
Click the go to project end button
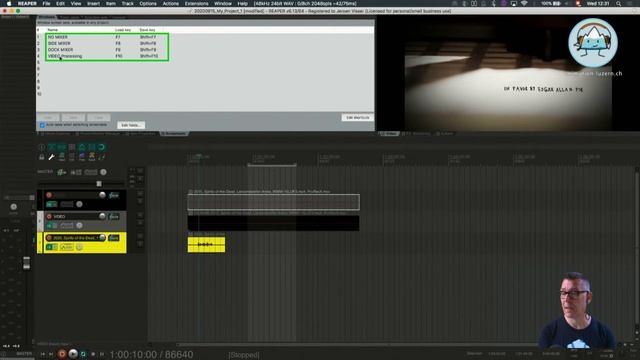(x=51, y=354)
